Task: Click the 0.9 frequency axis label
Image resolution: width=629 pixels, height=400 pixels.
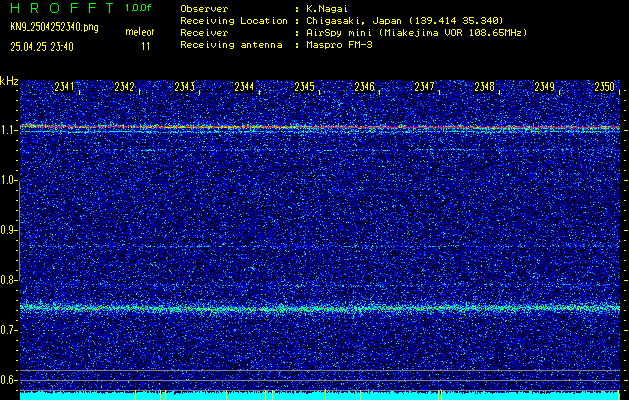Action: click(8, 230)
